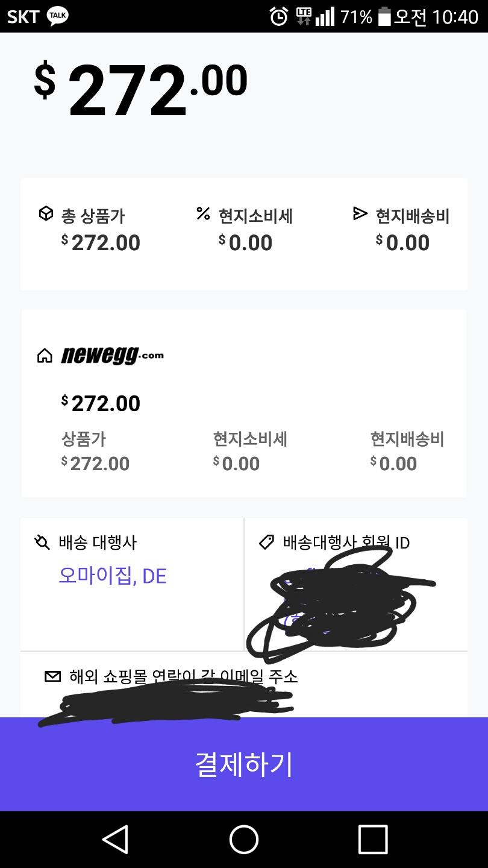Tap the tag icon beside 배송대행사 회원 ID
The height and width of the screenshot is (868, 488).
point(266,542)
